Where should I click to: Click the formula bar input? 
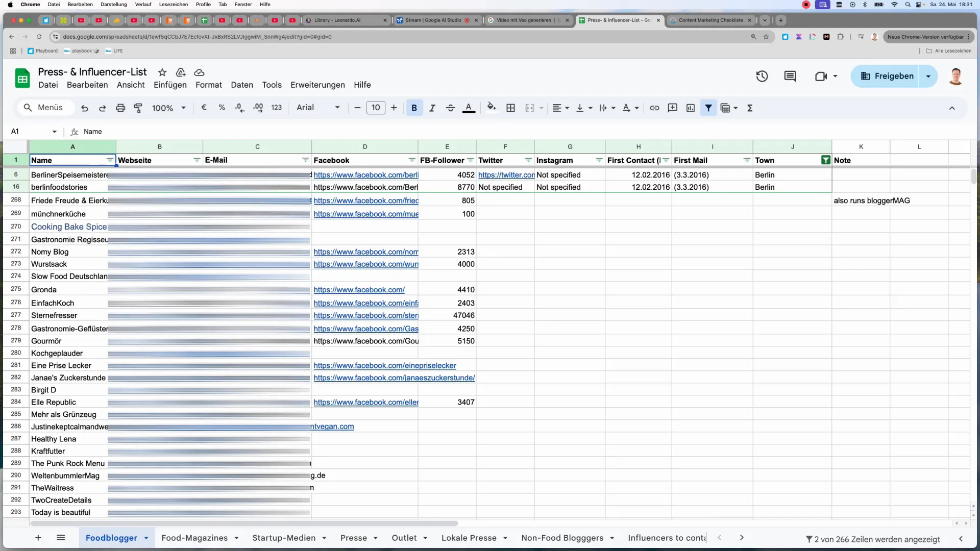tap(526, 132)
